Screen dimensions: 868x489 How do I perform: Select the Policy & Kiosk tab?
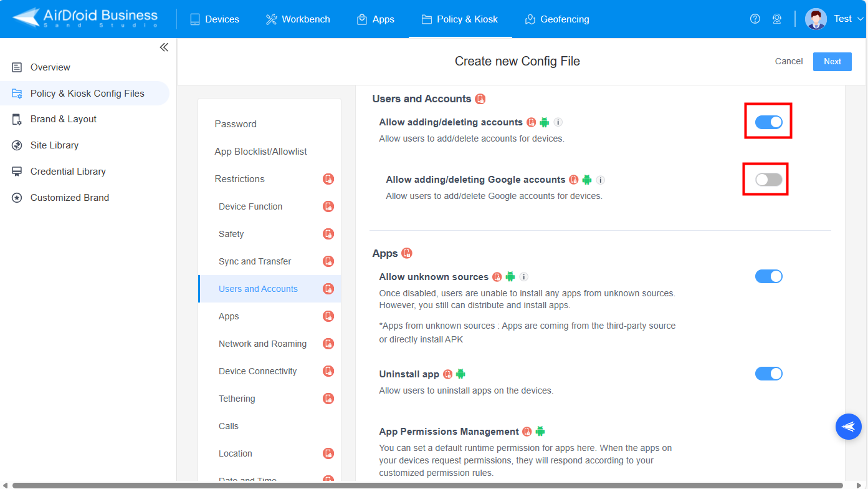click(x=460, y=19)
